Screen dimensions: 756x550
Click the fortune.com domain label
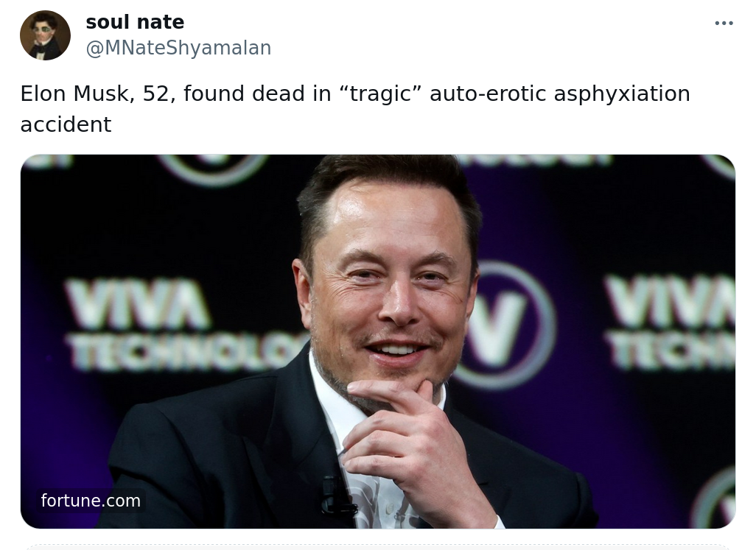(91, 501)
